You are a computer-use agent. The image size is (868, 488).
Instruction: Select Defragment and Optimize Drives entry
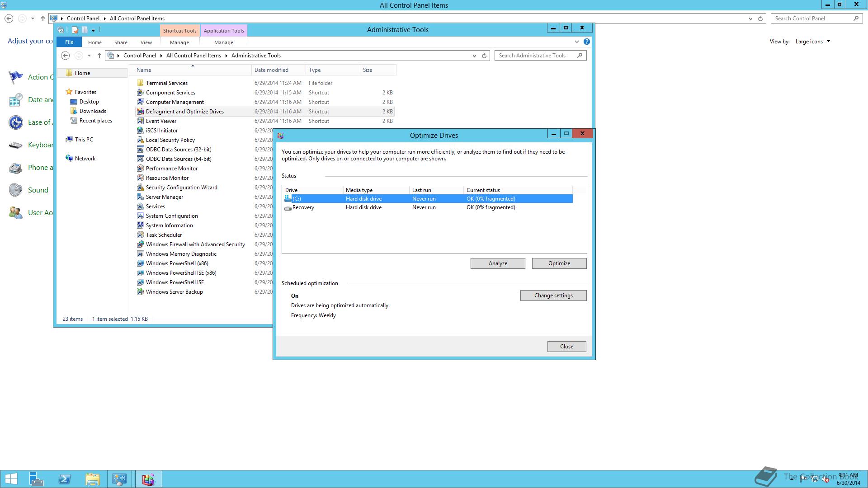tap(264, 112)
